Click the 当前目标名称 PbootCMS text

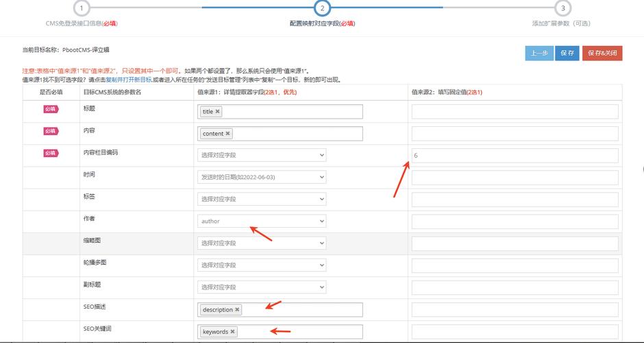66,50
